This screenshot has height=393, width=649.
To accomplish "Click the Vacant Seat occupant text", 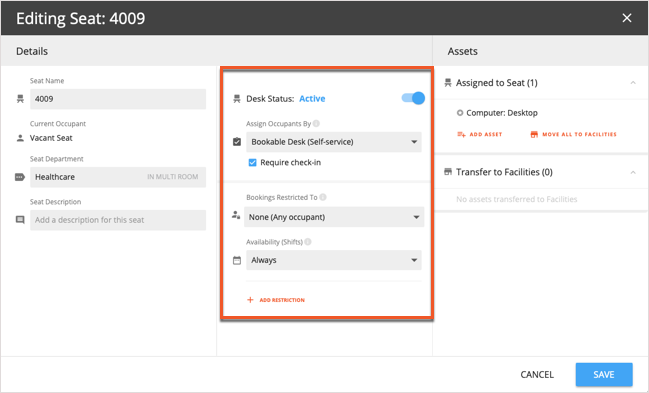I will (x=51, y=138).
